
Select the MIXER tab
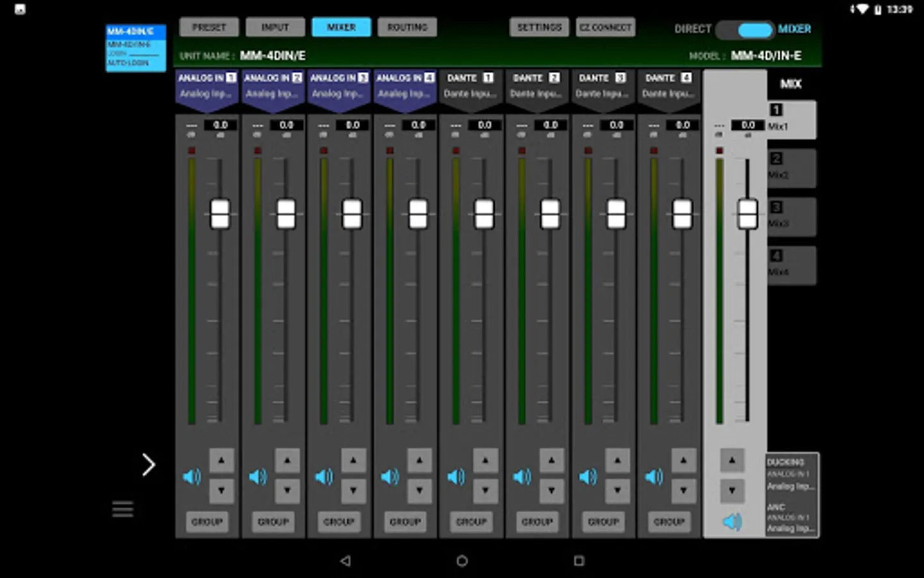click(x=341, y=27)
